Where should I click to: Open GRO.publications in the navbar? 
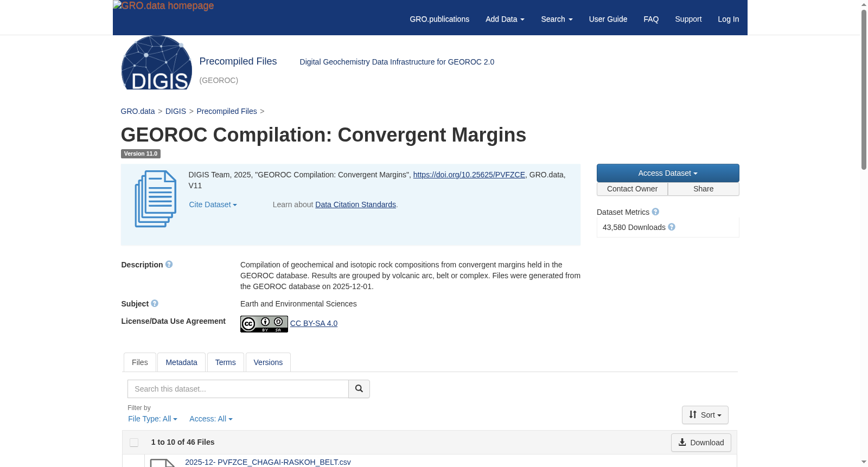coord(439,19)
